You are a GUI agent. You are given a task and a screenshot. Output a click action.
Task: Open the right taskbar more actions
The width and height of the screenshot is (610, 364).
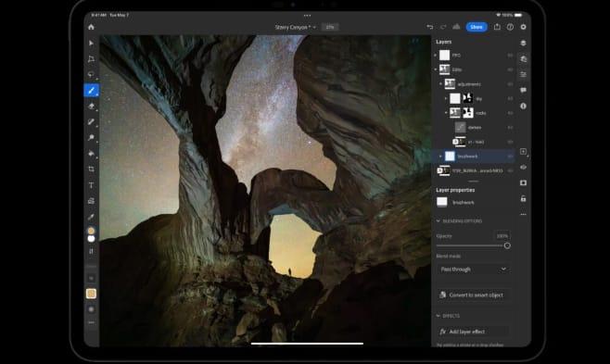tap(523, 215)
